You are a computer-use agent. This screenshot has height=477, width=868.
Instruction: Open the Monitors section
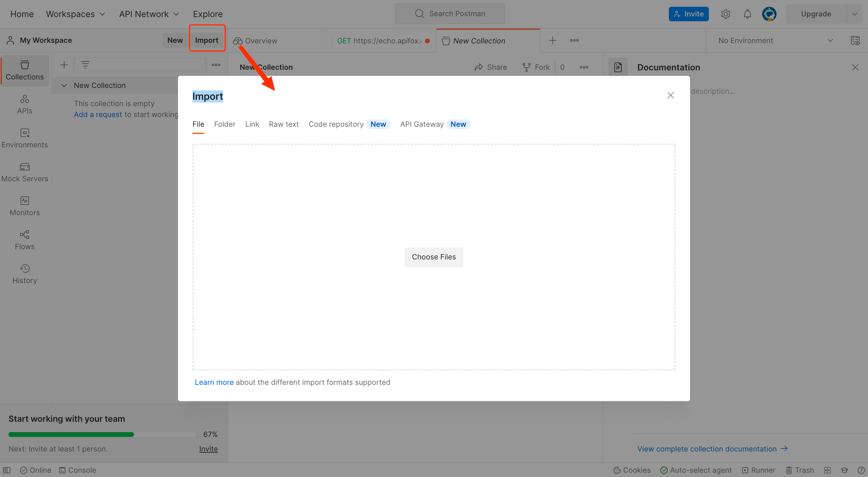pos(25,206)
